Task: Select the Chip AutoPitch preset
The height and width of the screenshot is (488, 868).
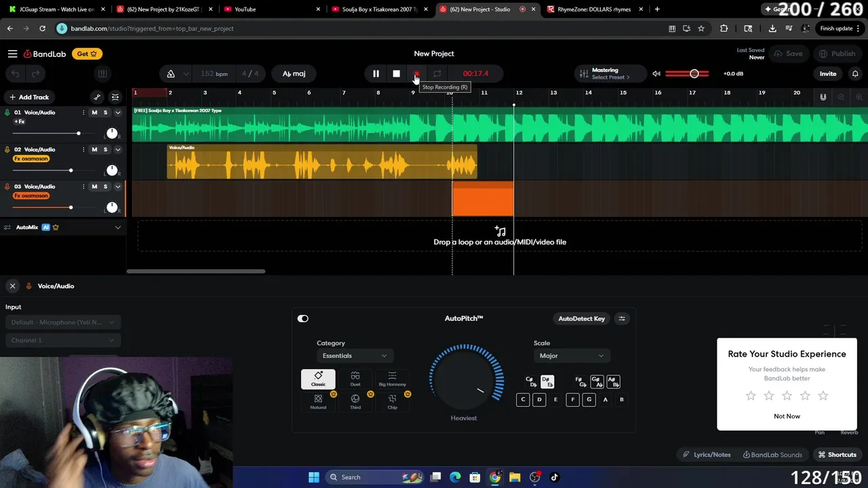Action: [x=392, y=402]
